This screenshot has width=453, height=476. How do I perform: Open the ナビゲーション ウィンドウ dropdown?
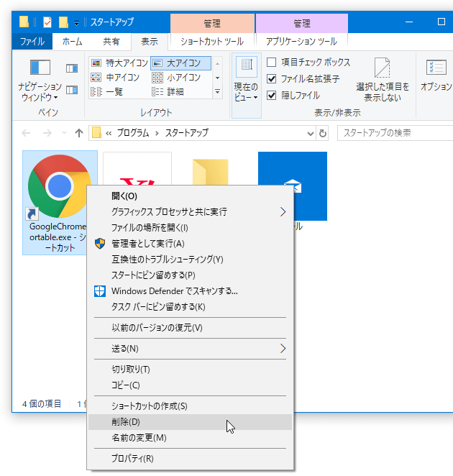[x=40, y=80]
